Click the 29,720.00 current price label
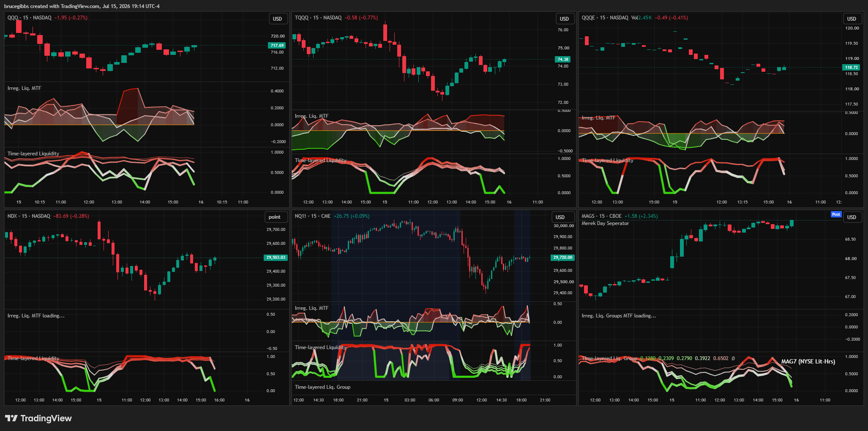Screen dimensions: 868x431 563,258
